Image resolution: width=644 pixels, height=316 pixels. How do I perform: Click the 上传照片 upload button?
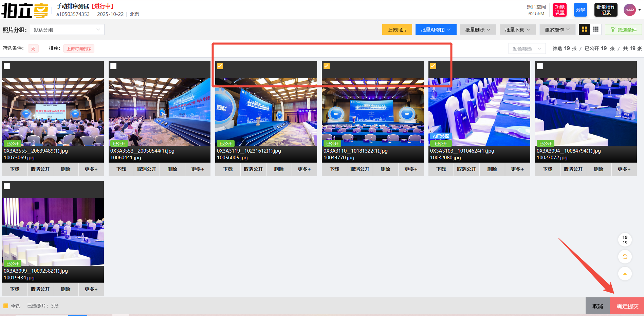tap(397, 30)
